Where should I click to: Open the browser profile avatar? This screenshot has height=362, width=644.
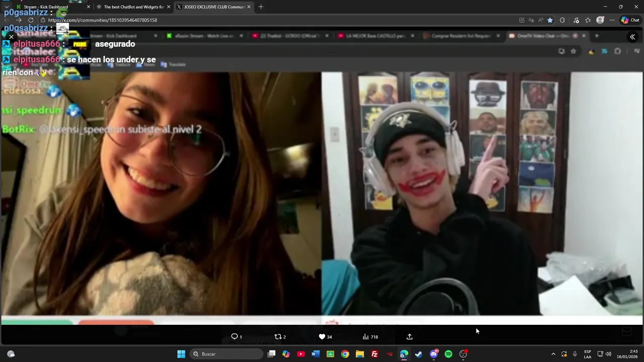(600, 20)
